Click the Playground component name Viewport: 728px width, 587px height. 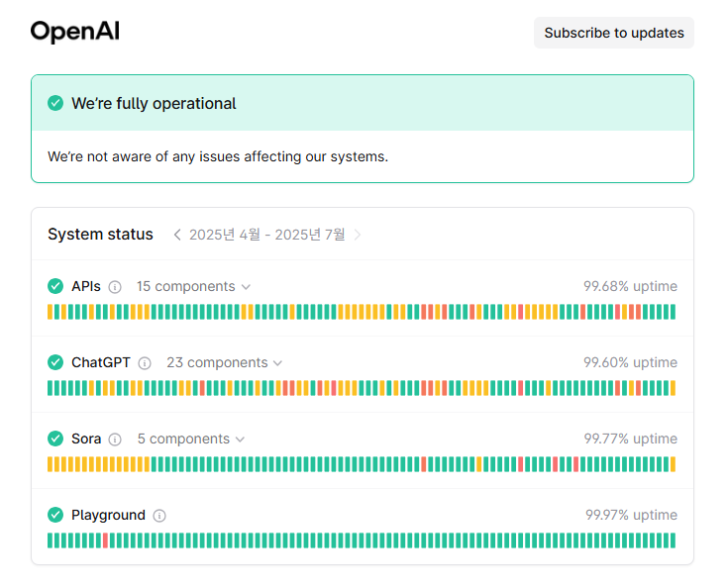(108, 515)
